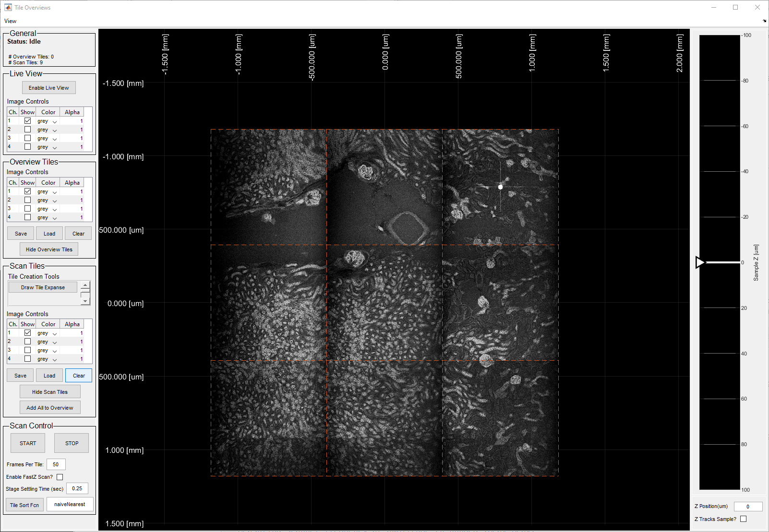Enable FastZ Scan checkbox
The height and width of the screenshot is (532, 769).
coord(60,477)
